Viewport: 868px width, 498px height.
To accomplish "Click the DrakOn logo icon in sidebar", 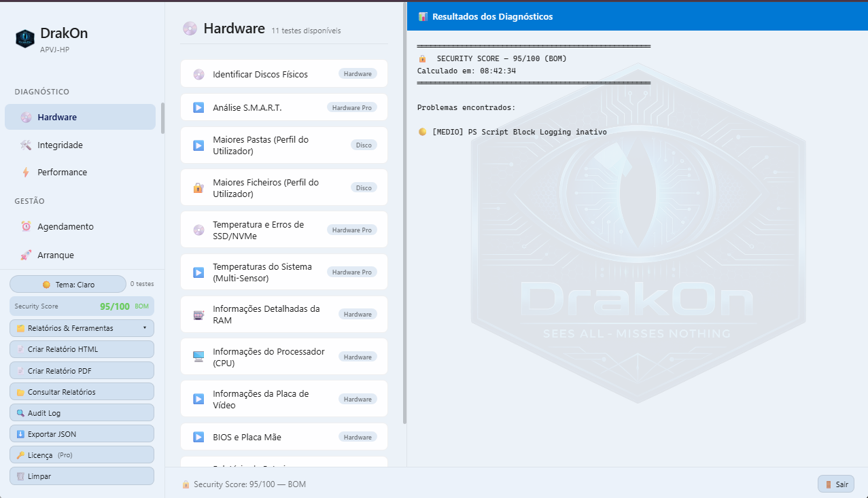I will point(25,39).
